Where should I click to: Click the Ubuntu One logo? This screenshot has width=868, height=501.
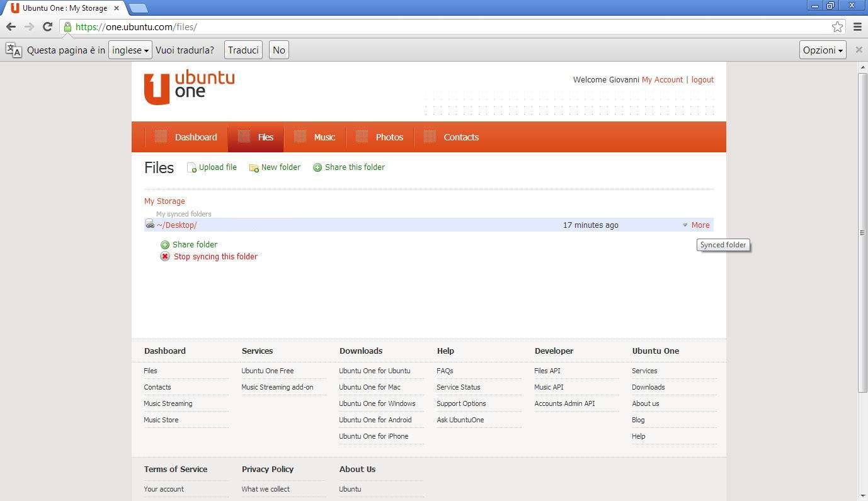[189, 87]
